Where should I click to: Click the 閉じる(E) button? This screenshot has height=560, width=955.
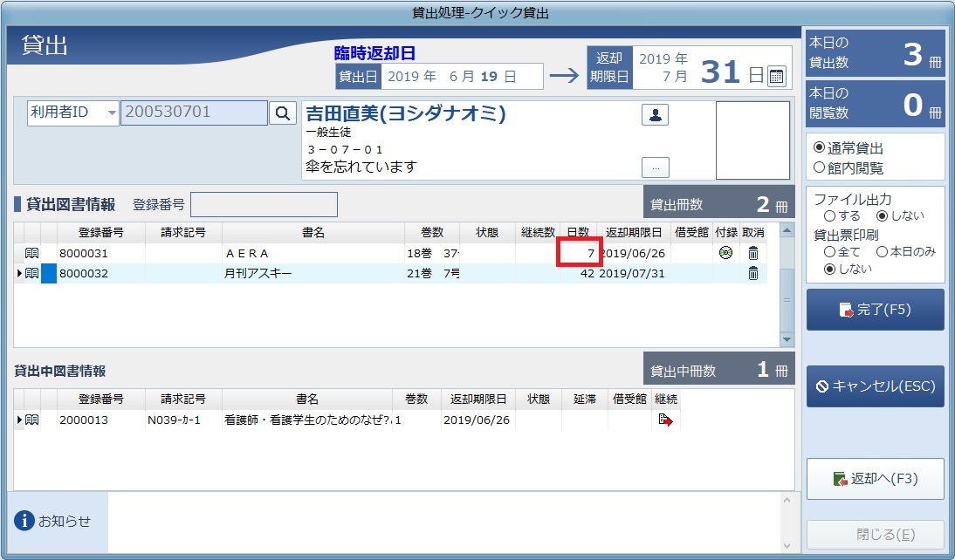pyautogui.click(x=876, y=535)
